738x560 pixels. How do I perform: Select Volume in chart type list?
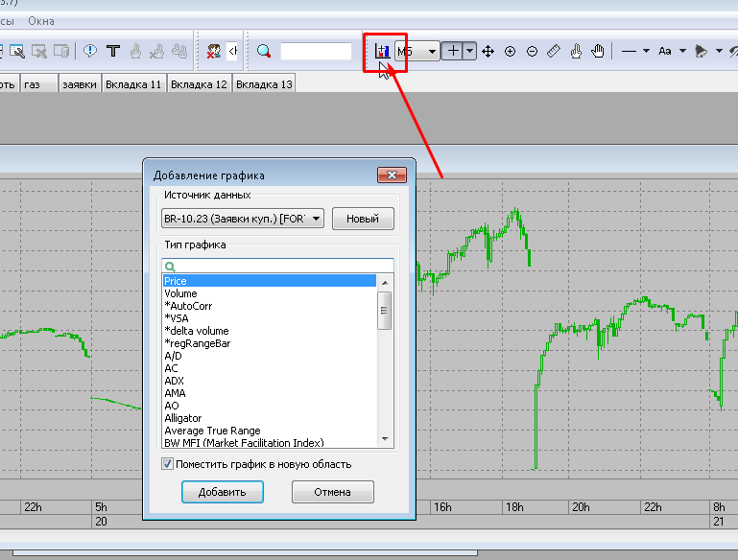click(270, 293)
